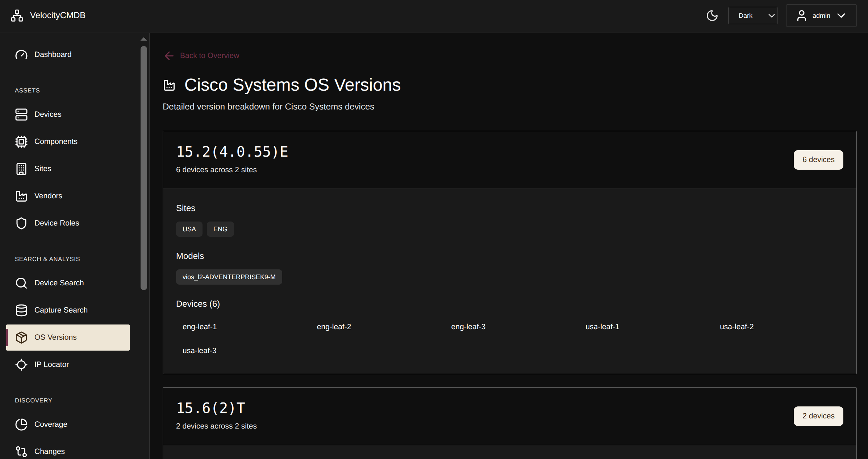Click the Devices (6) heading
Screen dimensions: 868x459
pos(198,304)
